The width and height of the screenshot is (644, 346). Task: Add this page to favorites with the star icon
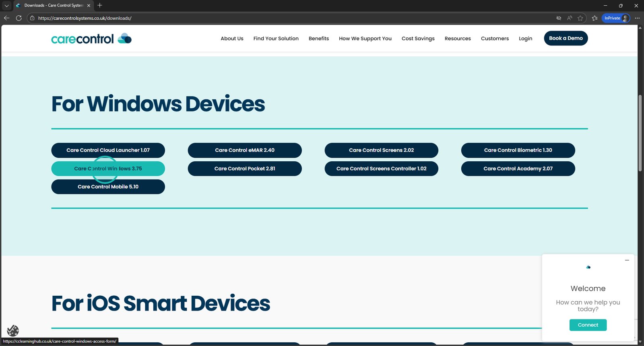click(580, 18)
